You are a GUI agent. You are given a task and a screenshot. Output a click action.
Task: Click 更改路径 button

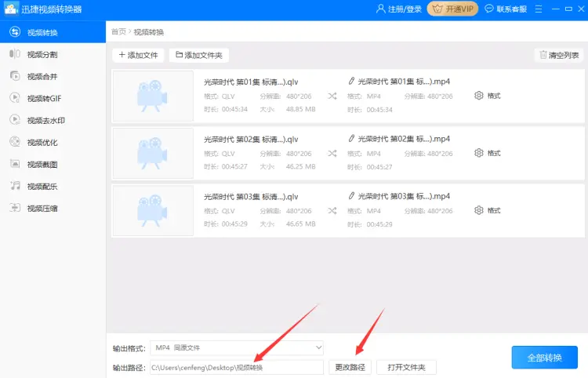coord(350,367)
